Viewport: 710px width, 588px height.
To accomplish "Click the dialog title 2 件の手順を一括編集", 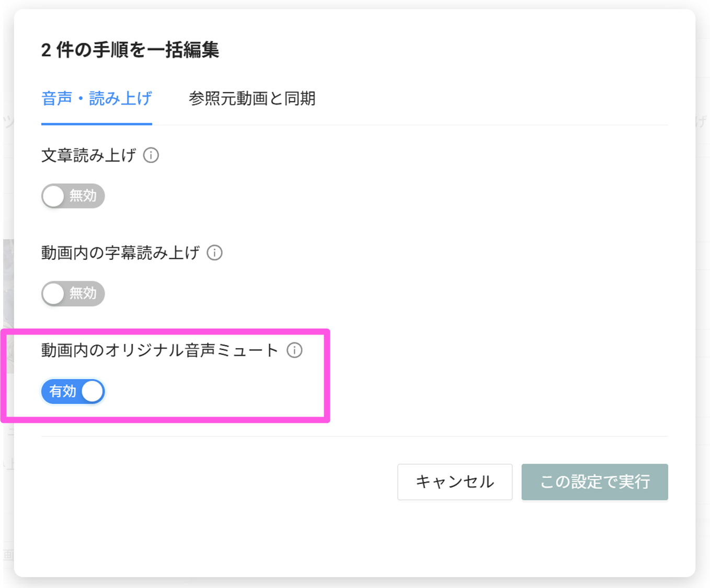I will [130, 50].
